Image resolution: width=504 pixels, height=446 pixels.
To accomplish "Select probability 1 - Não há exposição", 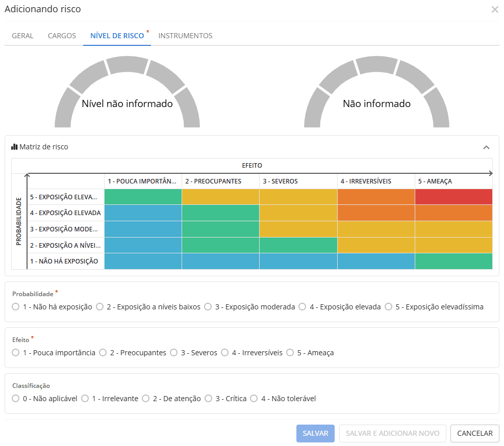I will 16,307.
